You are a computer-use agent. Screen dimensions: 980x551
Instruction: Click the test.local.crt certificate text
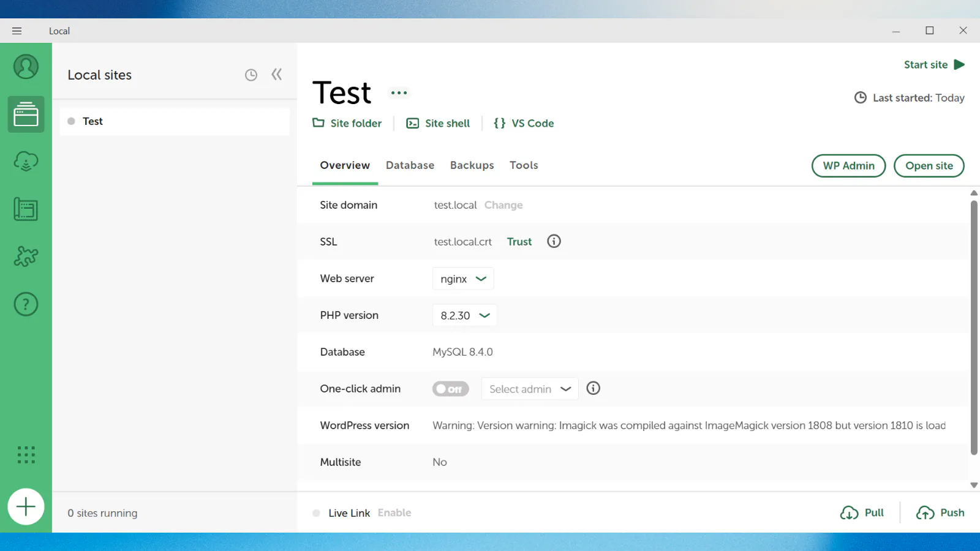(x=463, y=242)
